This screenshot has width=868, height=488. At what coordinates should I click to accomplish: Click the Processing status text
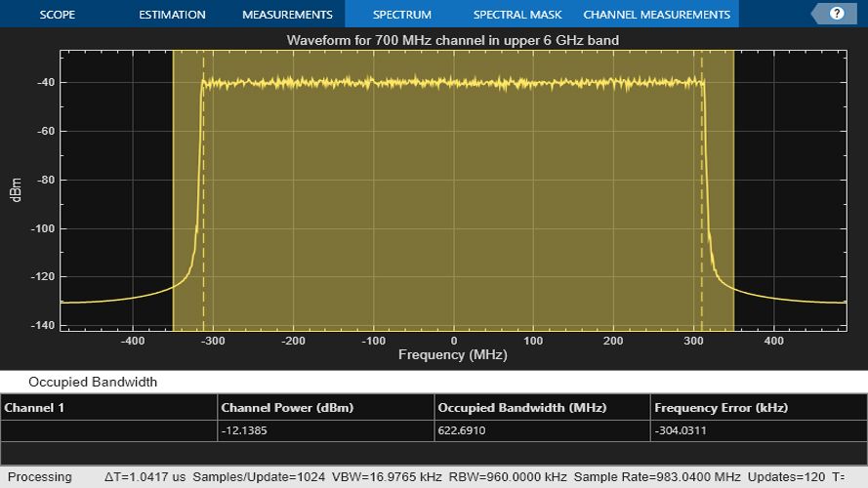coord(40,477)
